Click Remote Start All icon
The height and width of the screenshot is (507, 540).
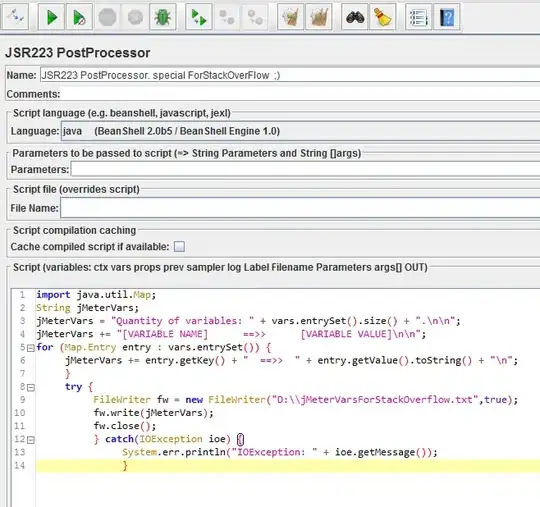[x=199, y=17]
